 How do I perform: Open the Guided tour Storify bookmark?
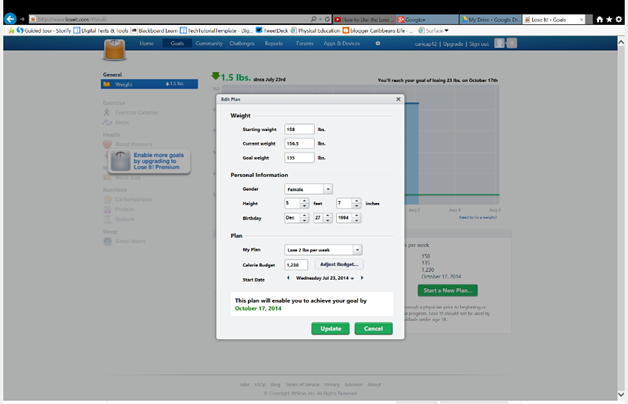[x=44, y=30]
